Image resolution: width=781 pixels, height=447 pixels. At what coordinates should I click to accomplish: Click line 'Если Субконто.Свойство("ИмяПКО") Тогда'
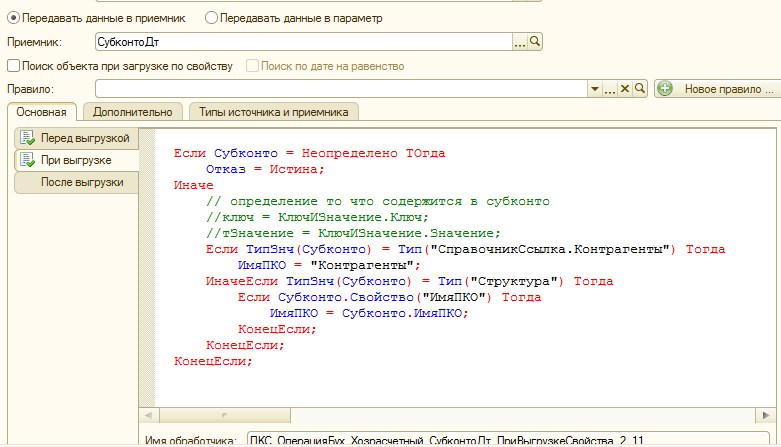click(390, 297)
